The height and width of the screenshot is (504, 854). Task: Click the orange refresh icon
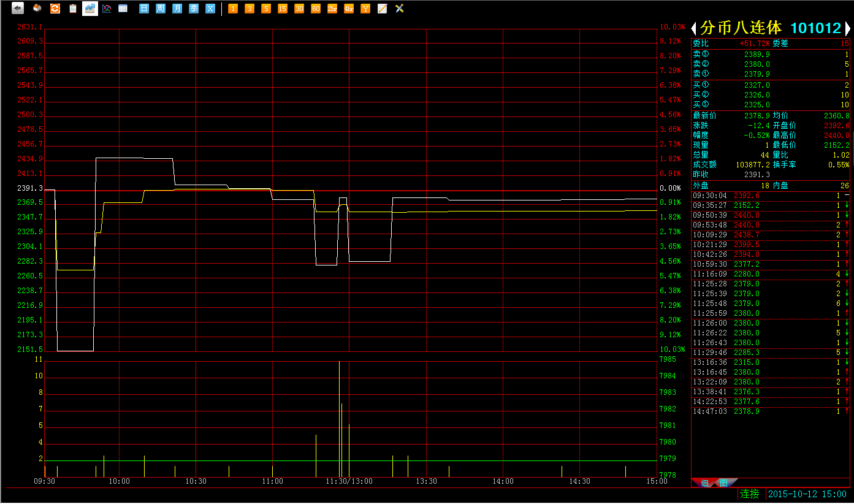[55, 9]
